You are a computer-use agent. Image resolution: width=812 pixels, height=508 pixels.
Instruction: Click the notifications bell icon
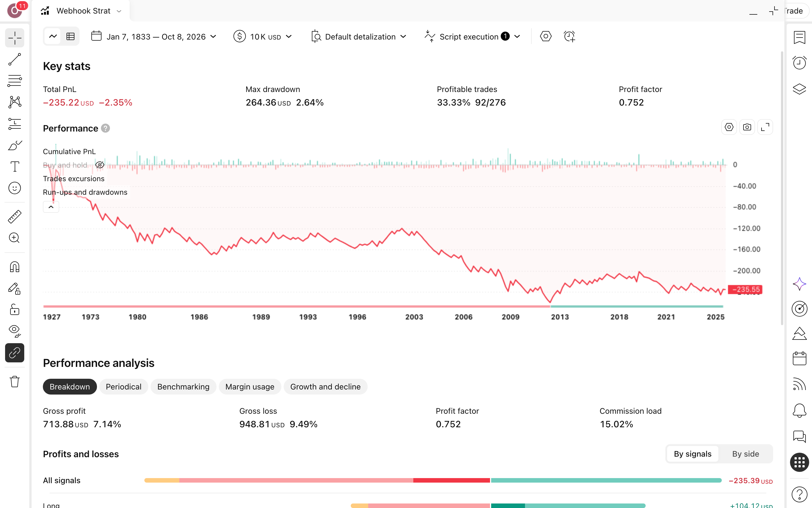[x=799, y=411]
